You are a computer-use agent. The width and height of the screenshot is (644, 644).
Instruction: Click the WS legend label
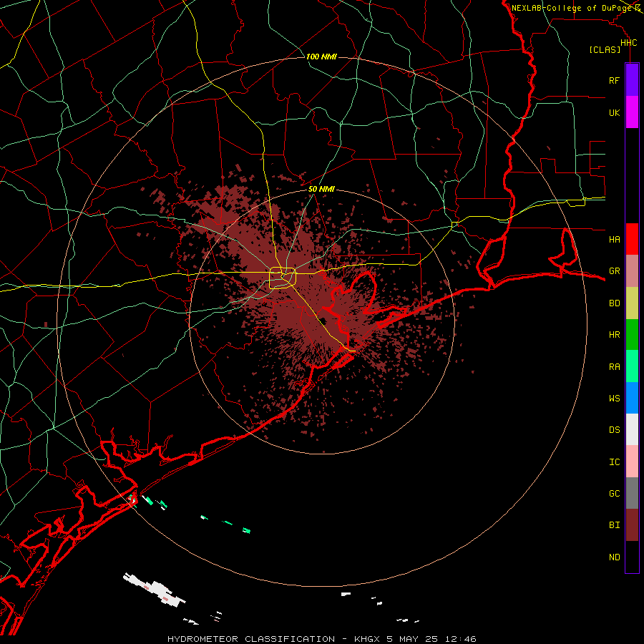[x=614, y=398]
